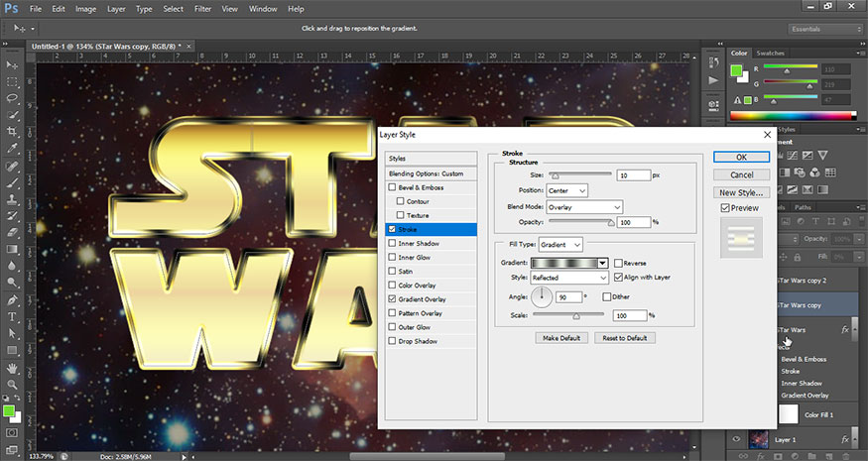Open the History panel icon
The height and width of the screenshot is (461, 868).
click(713, 62)
